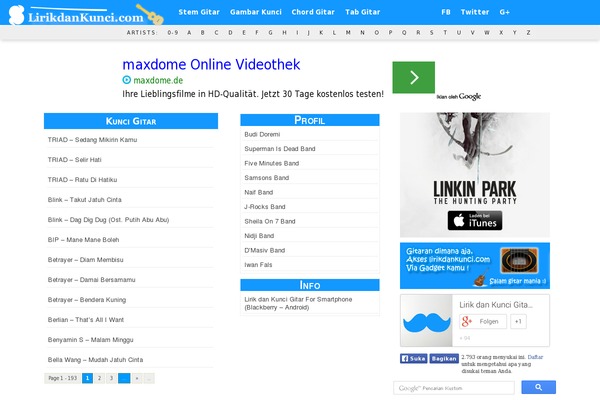Viewport: 600px width, 400px height.
Task: Open the Iwan Fals profile
Action: (x=258, y=264)
